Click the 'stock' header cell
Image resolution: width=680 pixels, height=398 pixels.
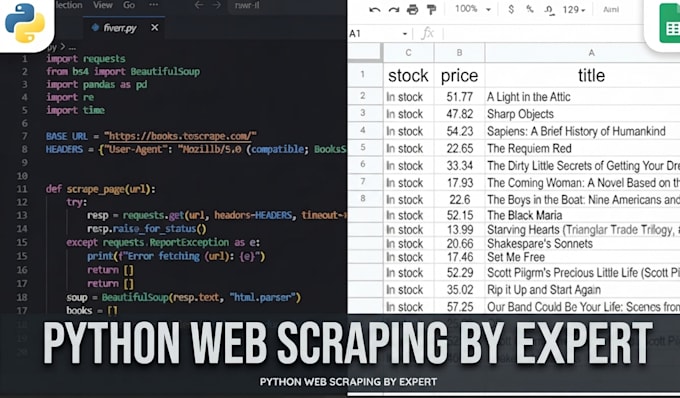point(408,75)
